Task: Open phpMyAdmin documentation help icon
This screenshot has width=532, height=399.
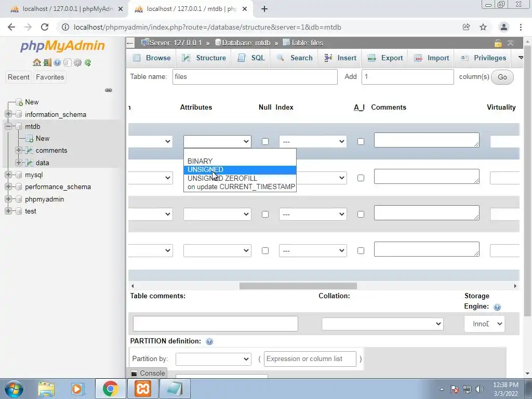Action: (57, 62)
